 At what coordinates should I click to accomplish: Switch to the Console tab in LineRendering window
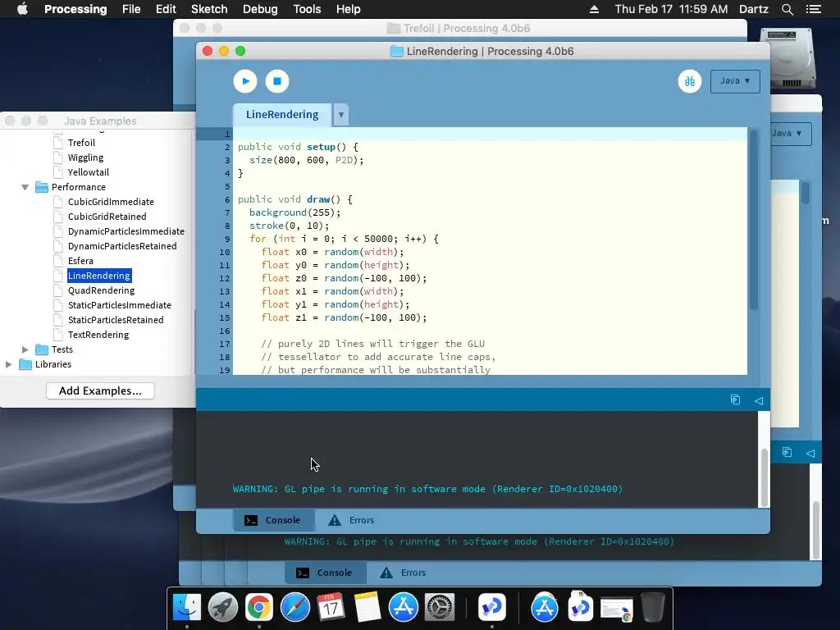pos(273,520)
